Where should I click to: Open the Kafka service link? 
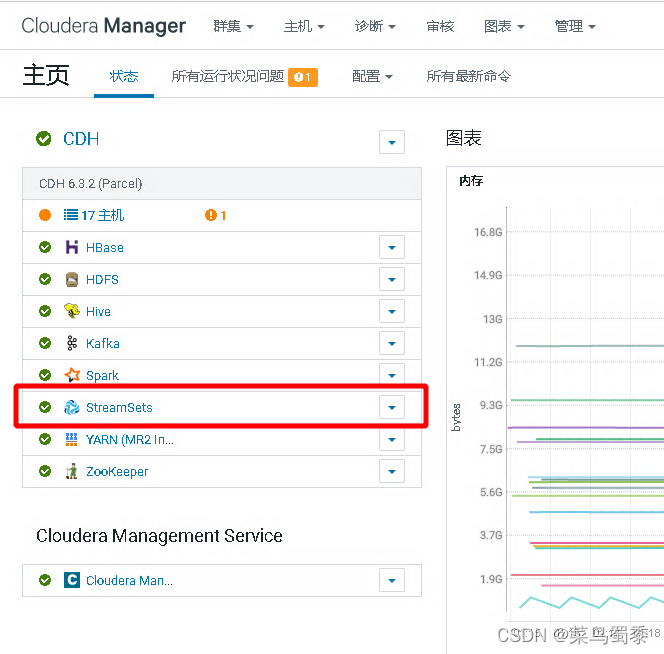tap(102, 344)
